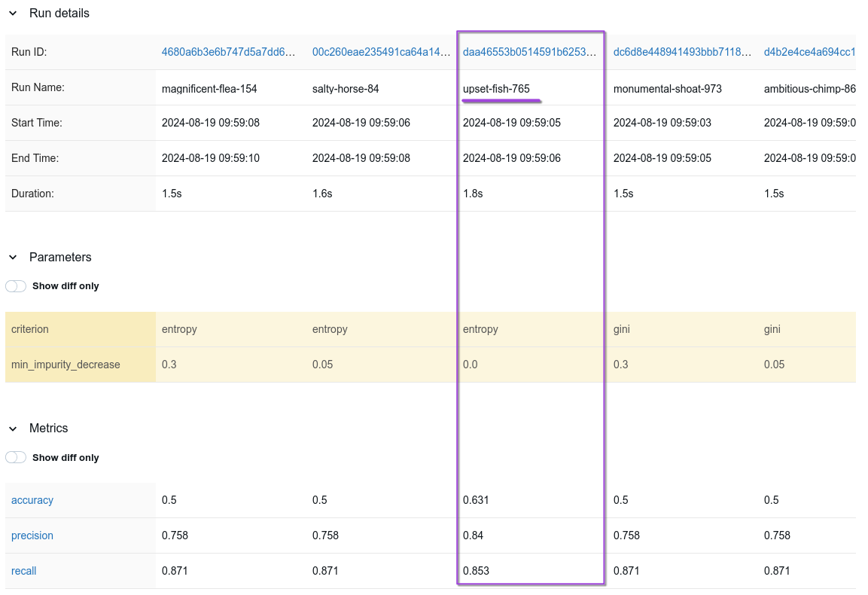Screen dimensions: 868x595
Task: Click run name upset-fish-765
Action: (496, 89)
